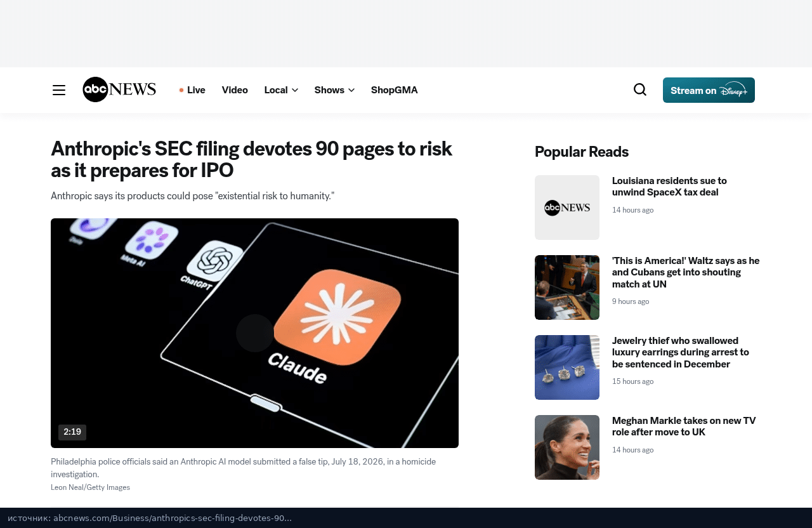This screenshot has width=812, height=528.
Task: Click the Philadelphia police video caption
Action: coord(243,468)
